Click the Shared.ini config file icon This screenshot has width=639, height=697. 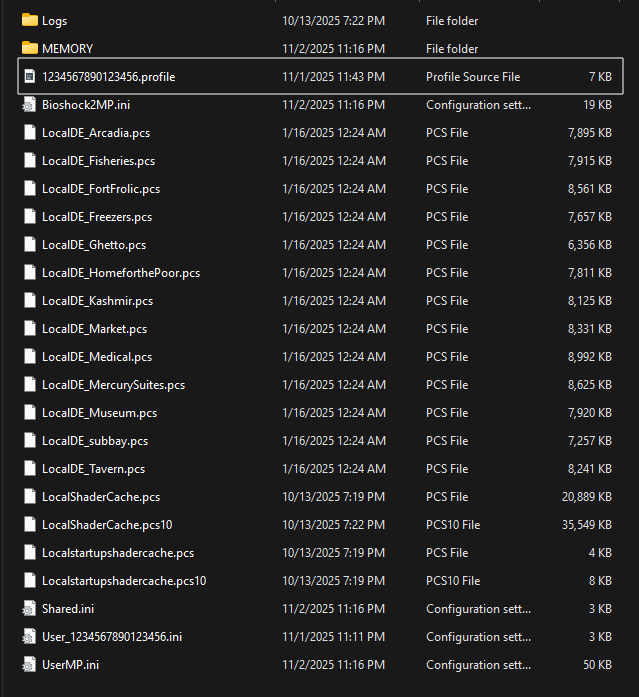tap(29, 608)
